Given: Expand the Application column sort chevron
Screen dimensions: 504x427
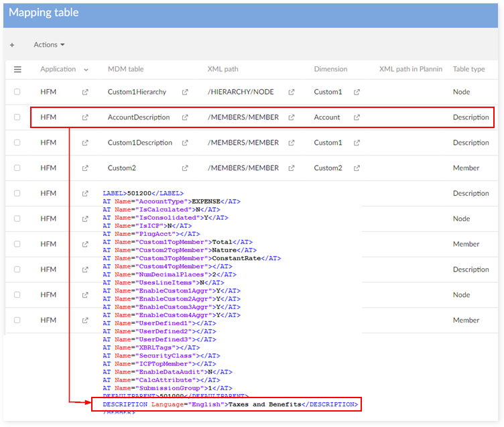Looking at the screenshot, I should 86,70.
